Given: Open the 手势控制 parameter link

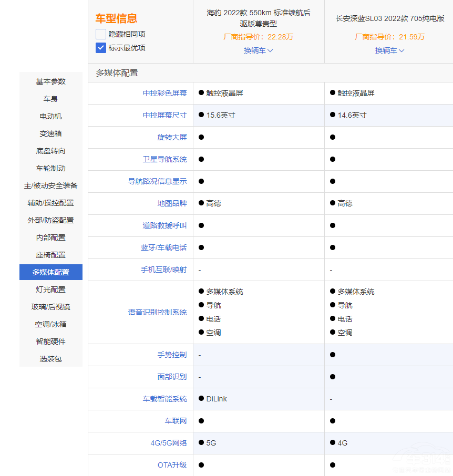Looking at the screenshot, I should 172,355.
